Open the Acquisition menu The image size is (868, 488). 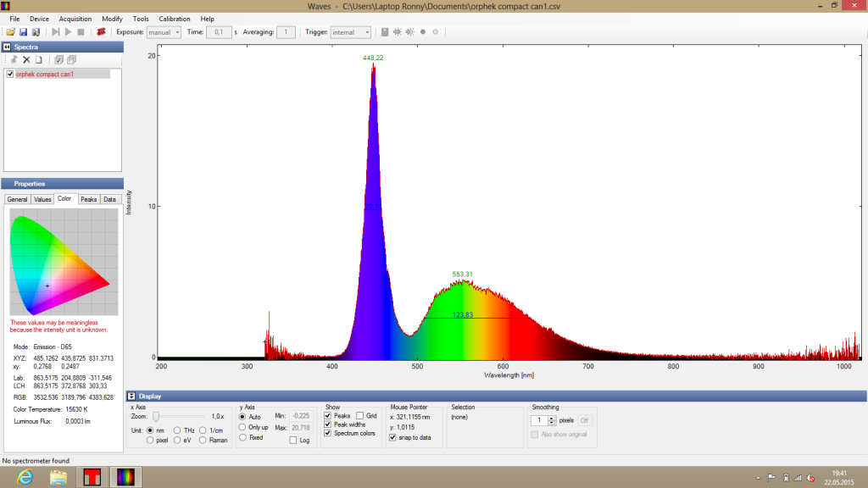[75, 19]
